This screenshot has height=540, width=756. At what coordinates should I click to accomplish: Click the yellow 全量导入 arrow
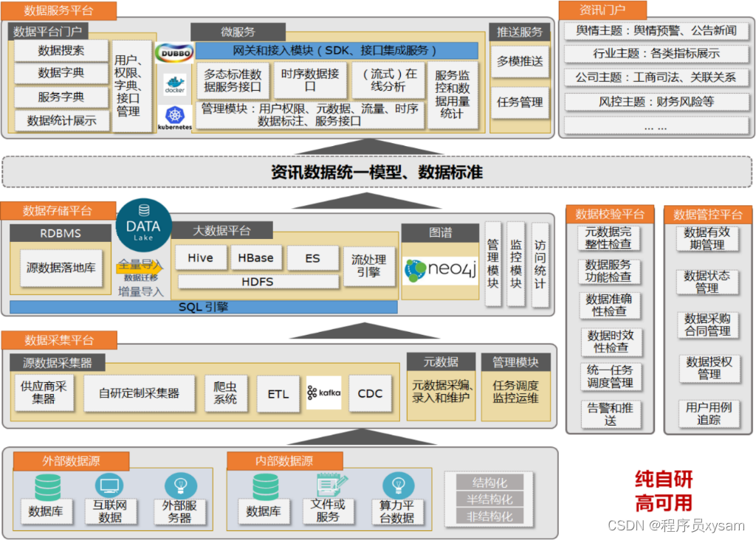(140, 268)
